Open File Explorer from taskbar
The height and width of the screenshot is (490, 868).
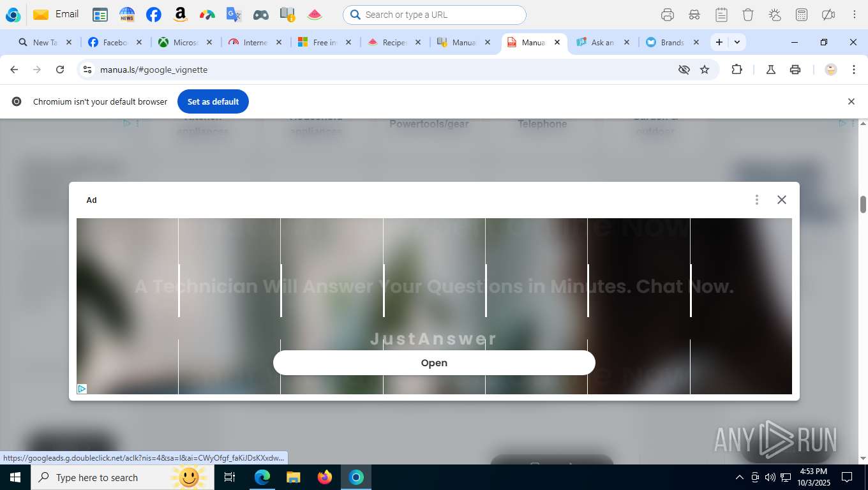tap(293, 477)
